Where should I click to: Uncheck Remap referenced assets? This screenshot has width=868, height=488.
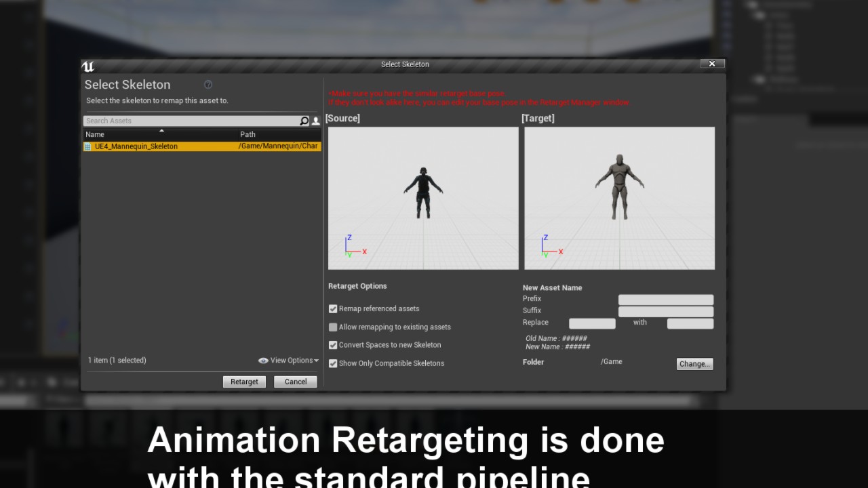coord(333,309)
